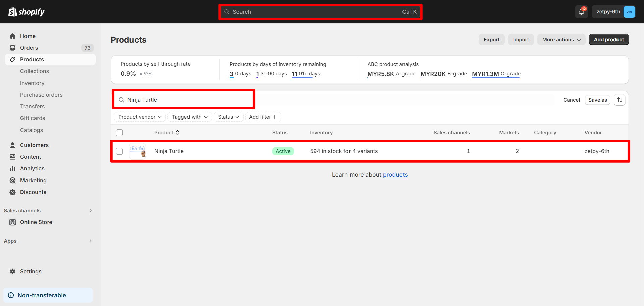Image resolution: width=644 pixels, height=306 pixels.
Task: Open the Ninja Turtle product thumbnail
Action: [x=138, y=151]
